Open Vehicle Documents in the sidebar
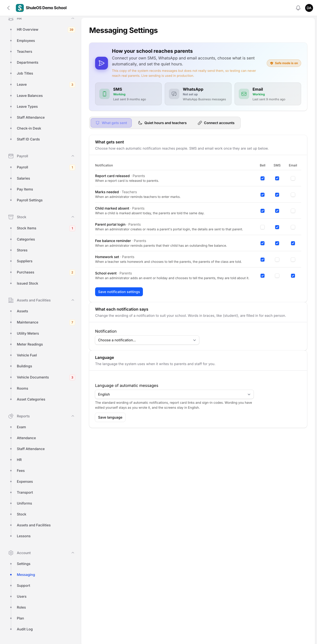Viewport: 317px width, 644px height. tap(33, 377)
